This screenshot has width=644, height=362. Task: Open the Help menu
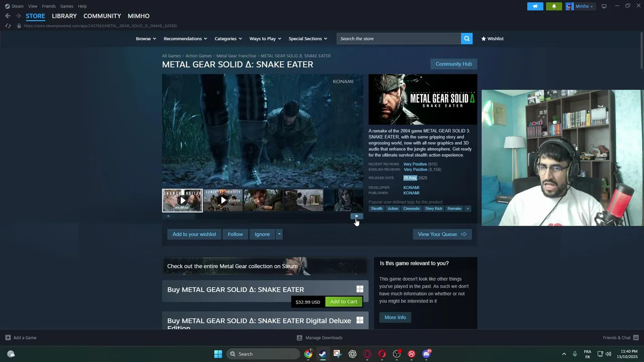coord(82,6)
